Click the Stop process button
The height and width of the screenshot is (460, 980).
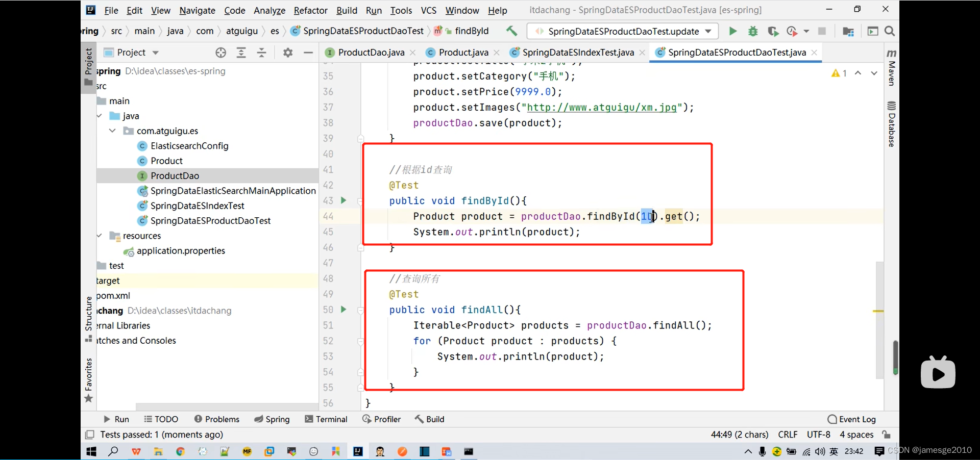(822, 31)
